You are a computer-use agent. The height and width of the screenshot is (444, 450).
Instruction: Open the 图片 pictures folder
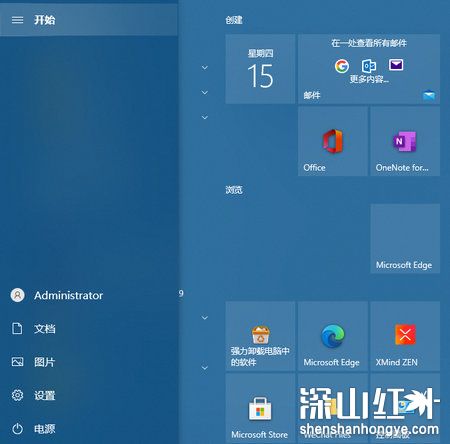(x=44, y=362)
